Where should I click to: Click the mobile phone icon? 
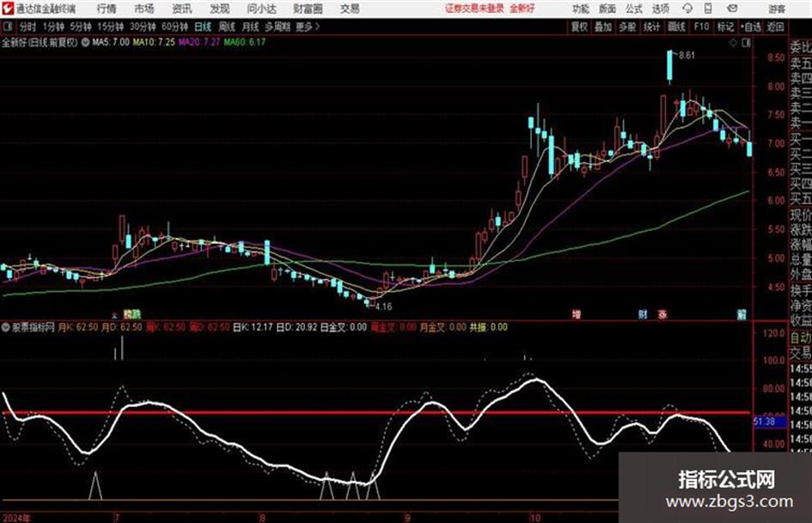(x=708, y=9)
